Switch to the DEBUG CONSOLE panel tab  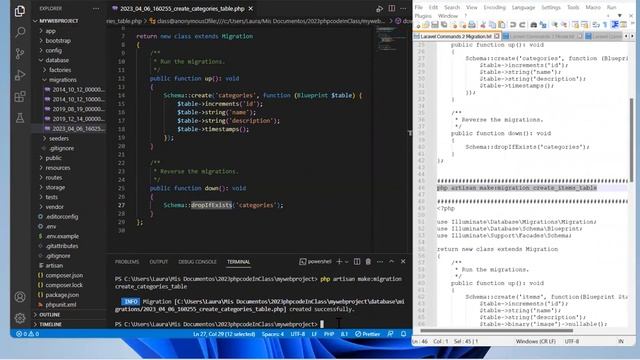click(197, 262)
